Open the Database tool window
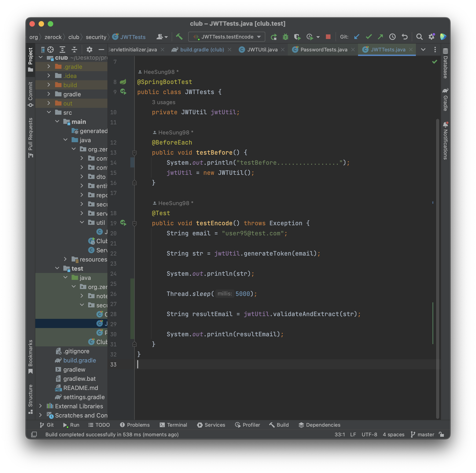The height and width of the screenshot is (473, 476). 445,64
